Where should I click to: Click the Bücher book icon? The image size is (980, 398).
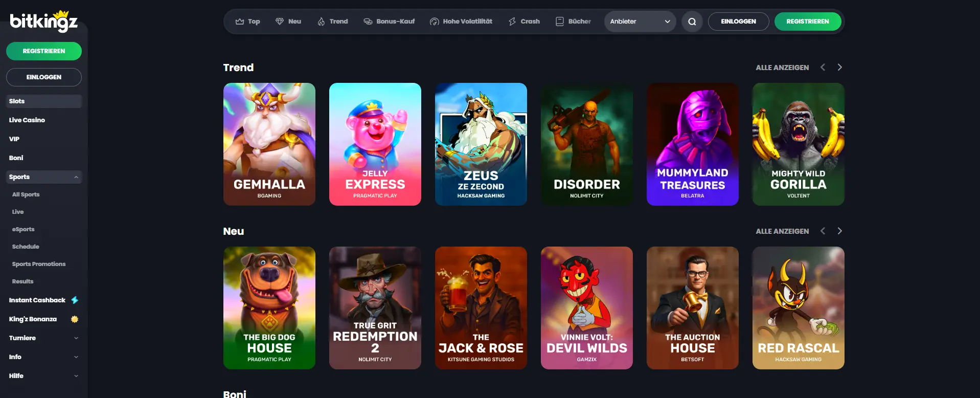560,21
